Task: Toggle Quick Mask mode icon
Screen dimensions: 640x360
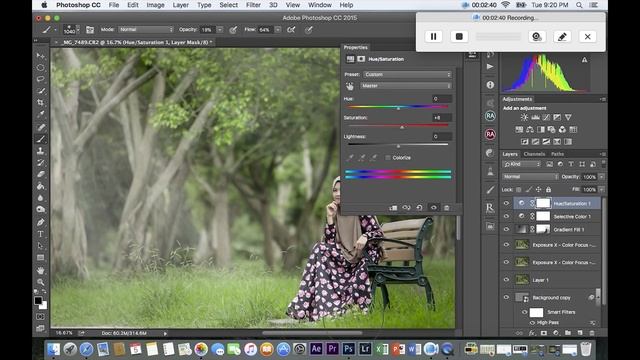Action: 40,317
